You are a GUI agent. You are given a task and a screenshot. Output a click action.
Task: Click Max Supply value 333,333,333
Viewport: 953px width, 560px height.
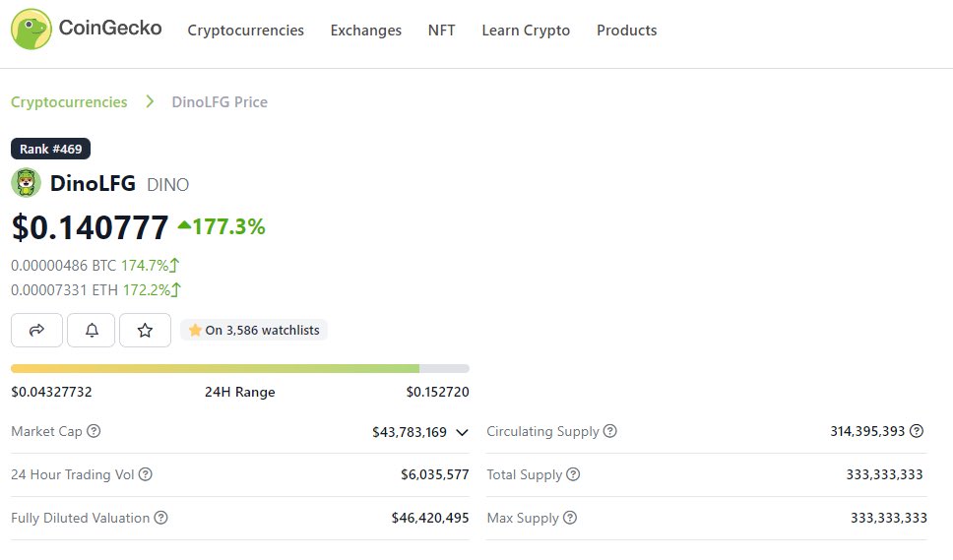(x=889, y=518)
